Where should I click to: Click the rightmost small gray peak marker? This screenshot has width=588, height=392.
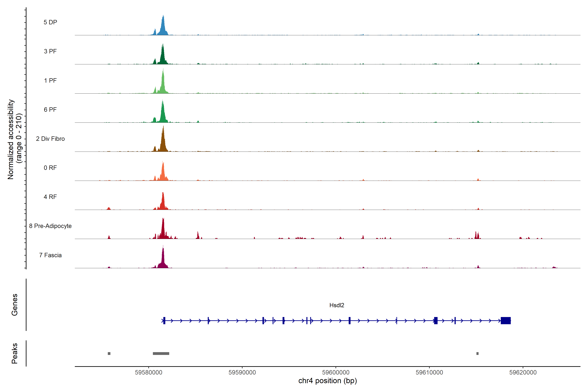coord(477,353)
